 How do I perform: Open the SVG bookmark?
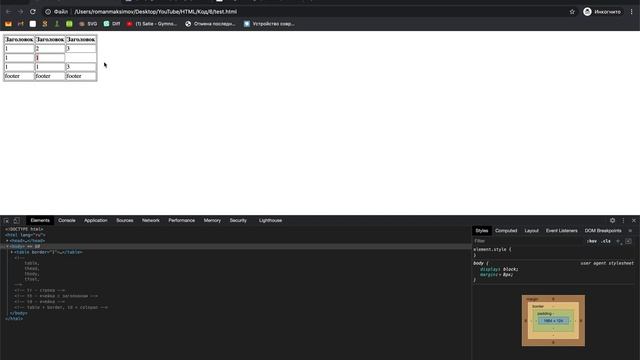tap(88, 24)
